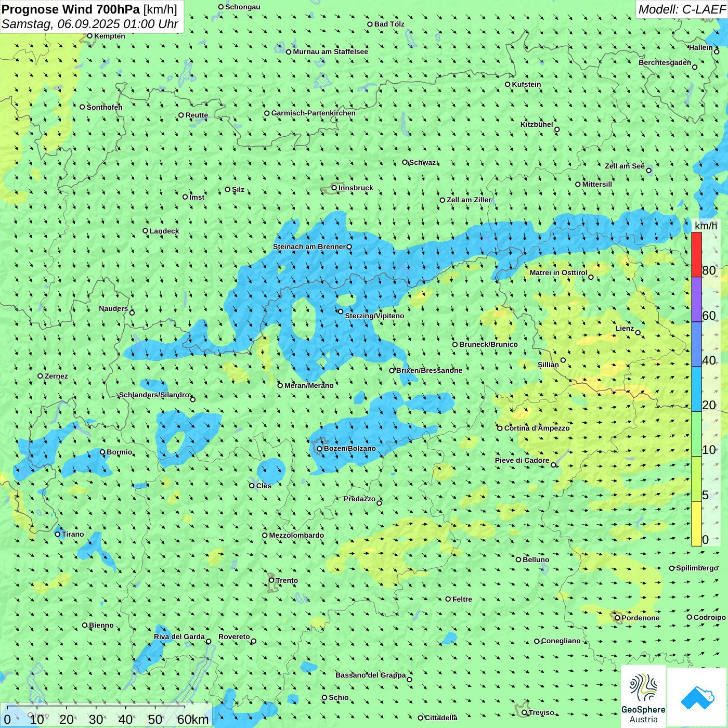This screenshot has width=728, height=728.
Task: Click the 'Cortina d'Ampezzo' label
Action: pyautogui.click(x=537, y=428)
